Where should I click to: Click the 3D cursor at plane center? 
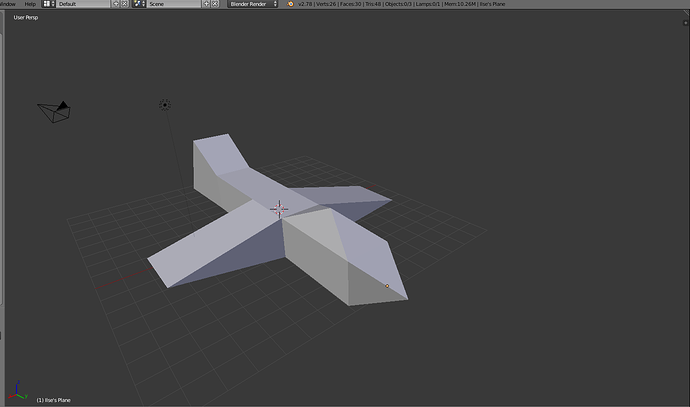279,209
